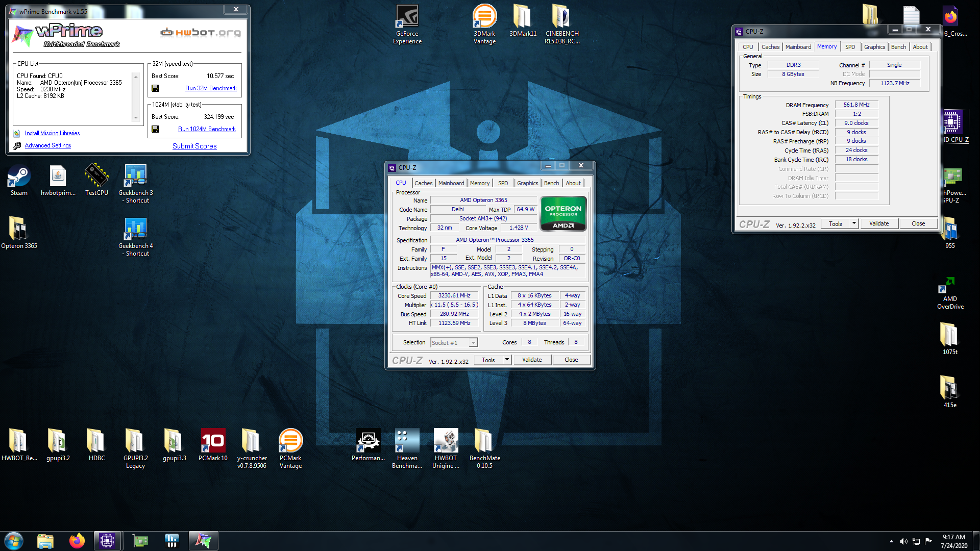980x551 pixels.
Task: Open the Windows Start menu
Action: [14, 541]
